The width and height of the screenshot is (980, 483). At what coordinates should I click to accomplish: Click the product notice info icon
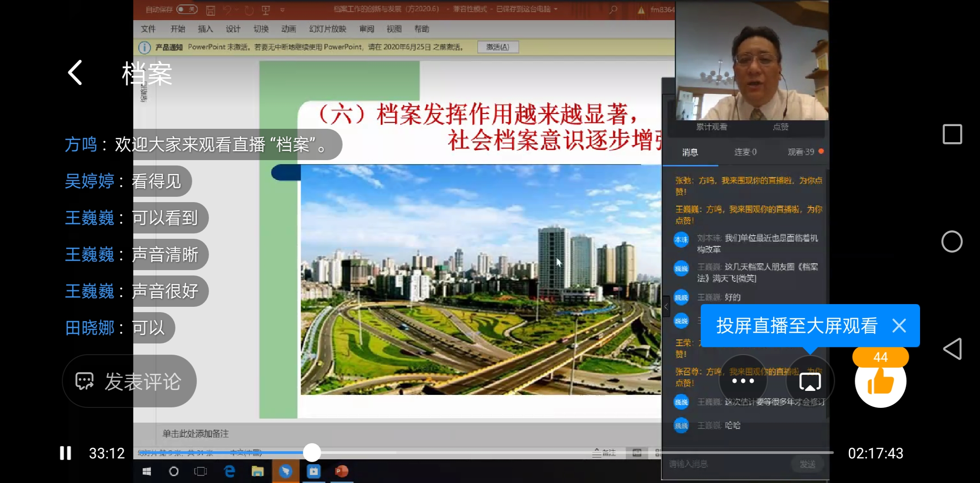[144, 47]
